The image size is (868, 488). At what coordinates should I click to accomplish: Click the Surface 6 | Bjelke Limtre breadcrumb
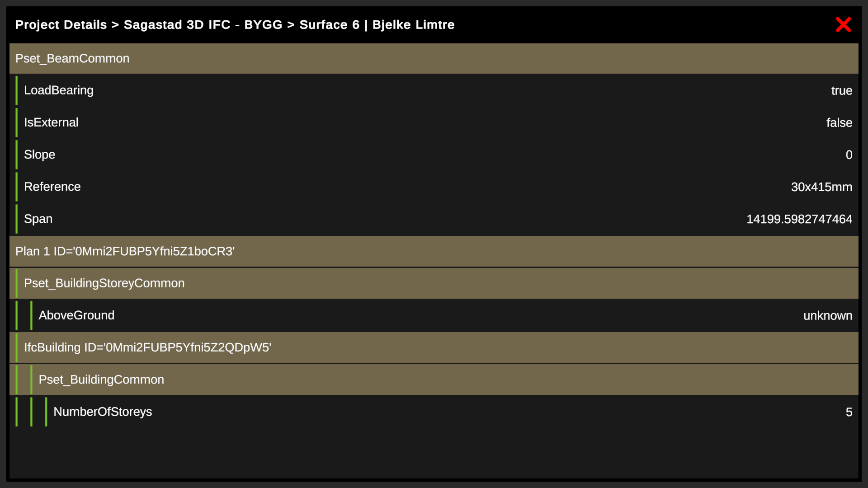point(377,25)
